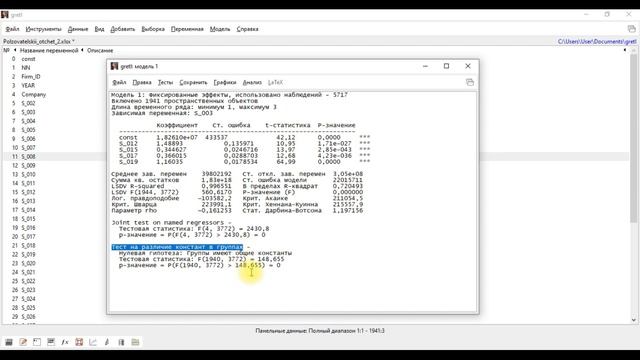Click the LSDV R-squared value 0,996551
The image size is (640, 360).
coord(216,186)
